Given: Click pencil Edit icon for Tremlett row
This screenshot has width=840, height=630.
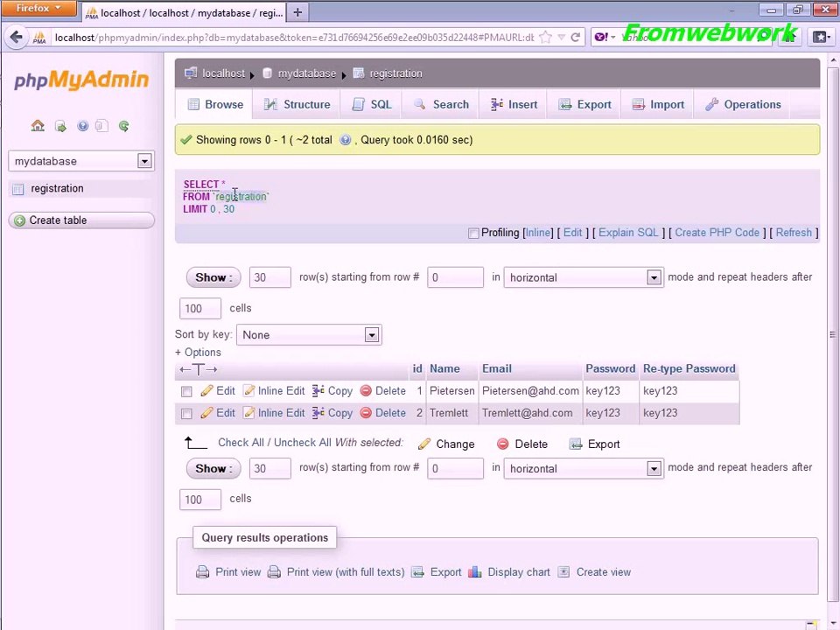Looking at the screenshot, I should tap(206, 413).
